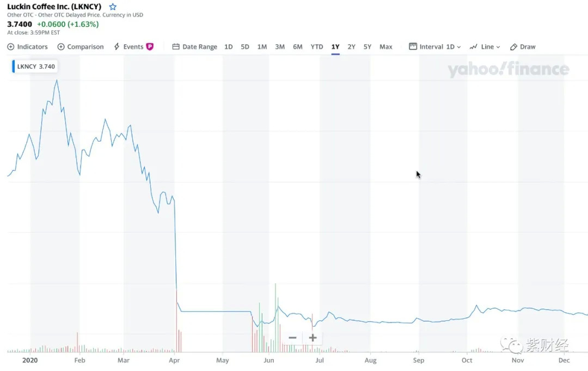Zoom out with the minus button
Image resolution: width=588 pixels, height=371 pixels.
click(x=292, y=338)
